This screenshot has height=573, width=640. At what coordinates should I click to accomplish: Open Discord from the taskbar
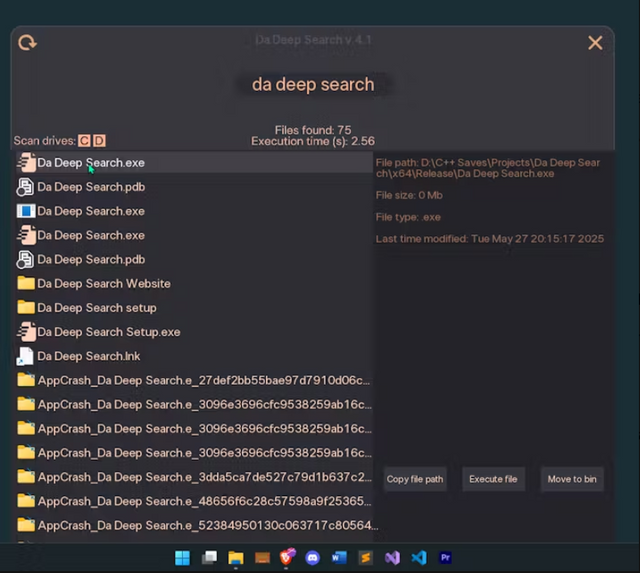coord(313,558)
